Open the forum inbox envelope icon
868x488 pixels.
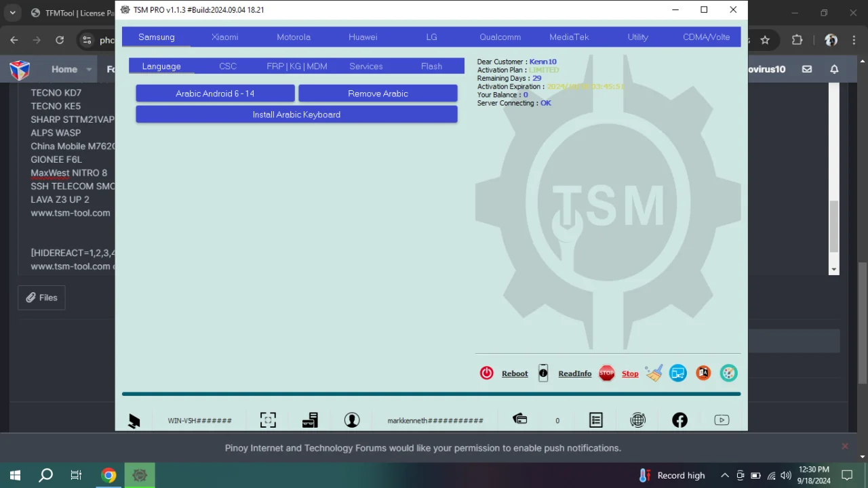pos(807,69)
